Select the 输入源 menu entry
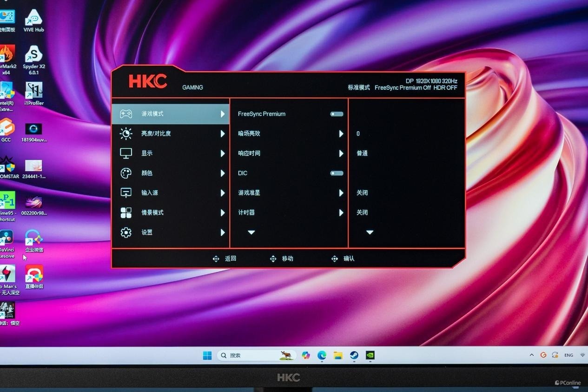588x392 pixels. click(x=171, y=193)
